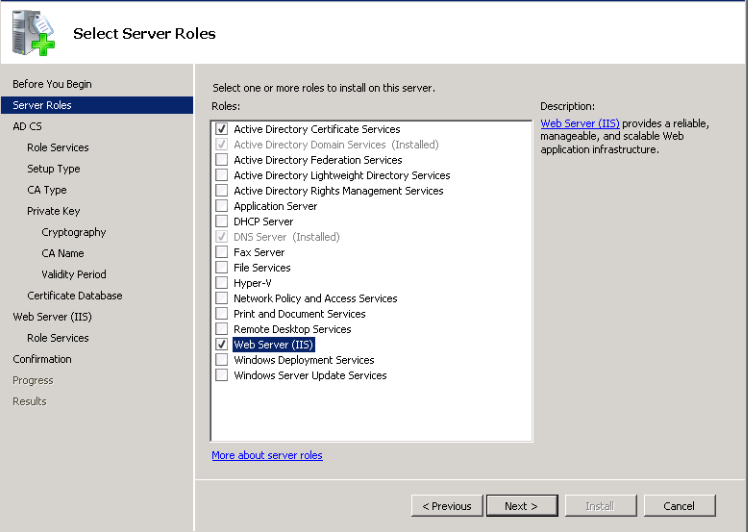Enable the DHCP Server role checkbox
The height and width of the screenshot is (532, 748).
221,221
